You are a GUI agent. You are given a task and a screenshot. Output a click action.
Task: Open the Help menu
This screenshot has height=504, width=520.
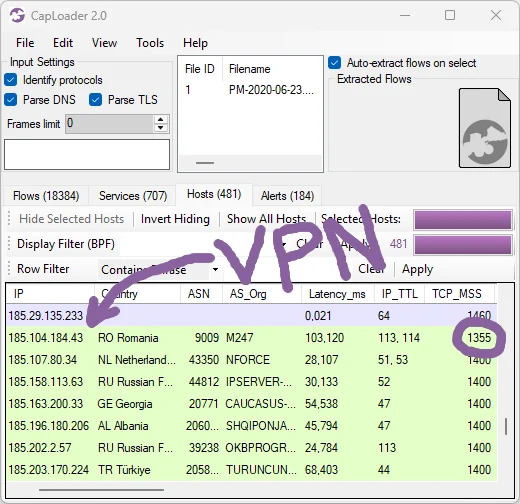coord(195,43)
